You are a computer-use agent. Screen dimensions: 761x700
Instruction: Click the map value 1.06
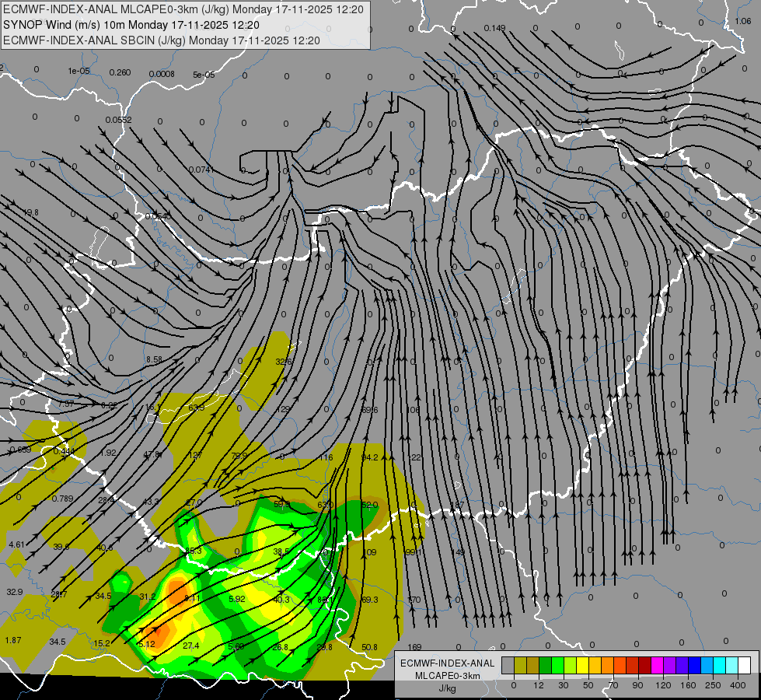click(x=743, y=21)
